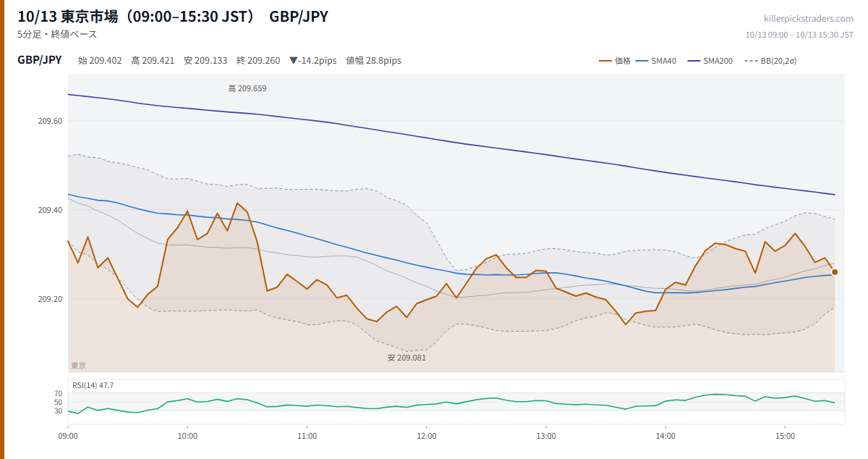Toggle the SMA40 legend entry
The height and width of the screenshot is (459, 868).
click(x=656, y=61)
